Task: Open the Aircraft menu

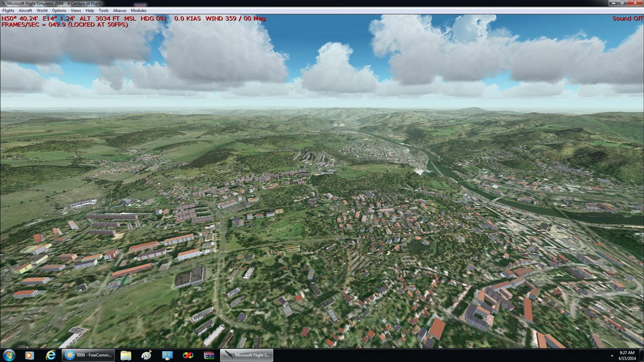Action: (x=26, y=11)
